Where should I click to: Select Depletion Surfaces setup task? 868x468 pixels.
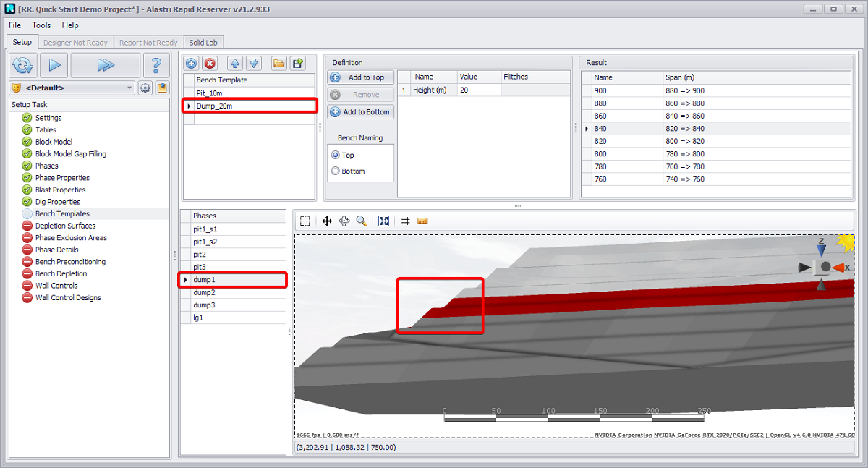(65, 226)
